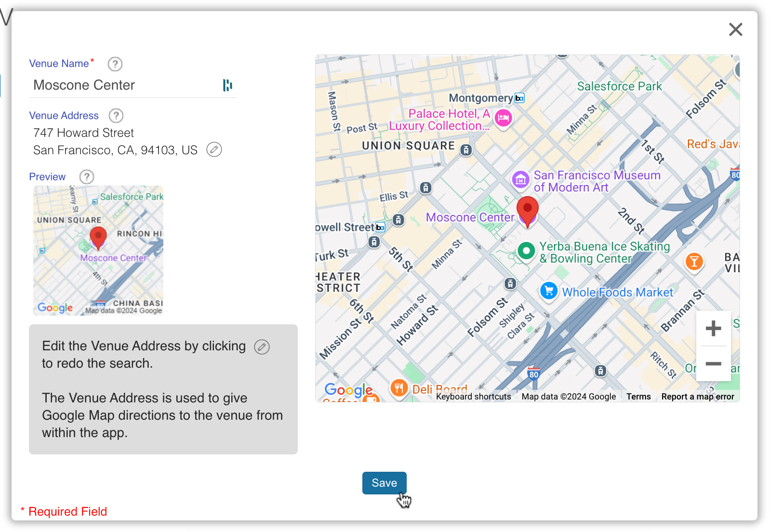770x532 pixels.
Task: Open help for Venue Name
Action: click(x=115, y=64)
